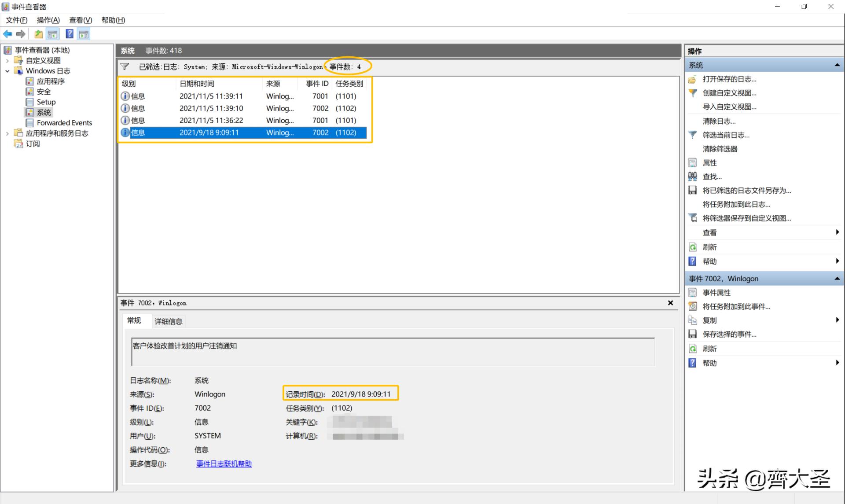
Task: Click the 筛选当前日志 filter icon
Action: click(693, 135)
